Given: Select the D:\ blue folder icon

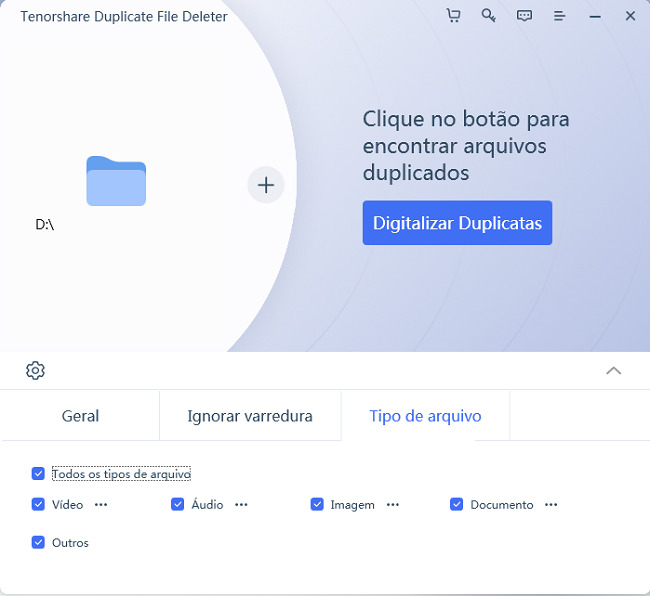Looking at the screenshot, I should [116, 181].
